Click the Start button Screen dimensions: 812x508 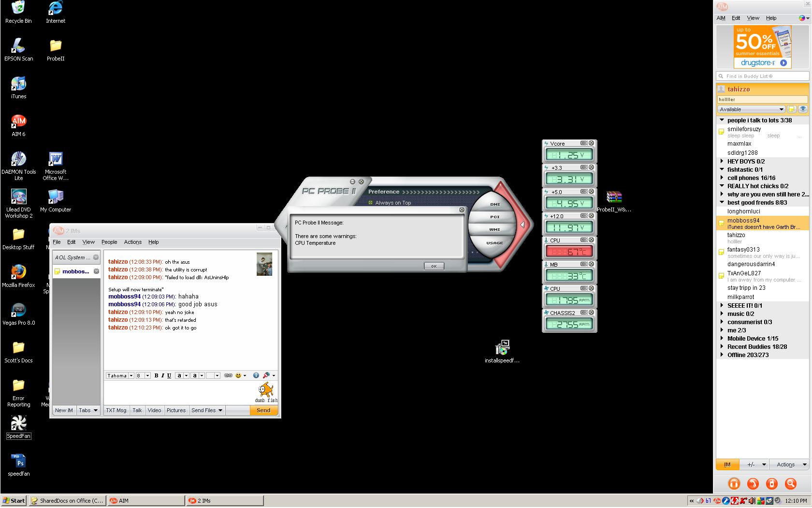point(14,501)
